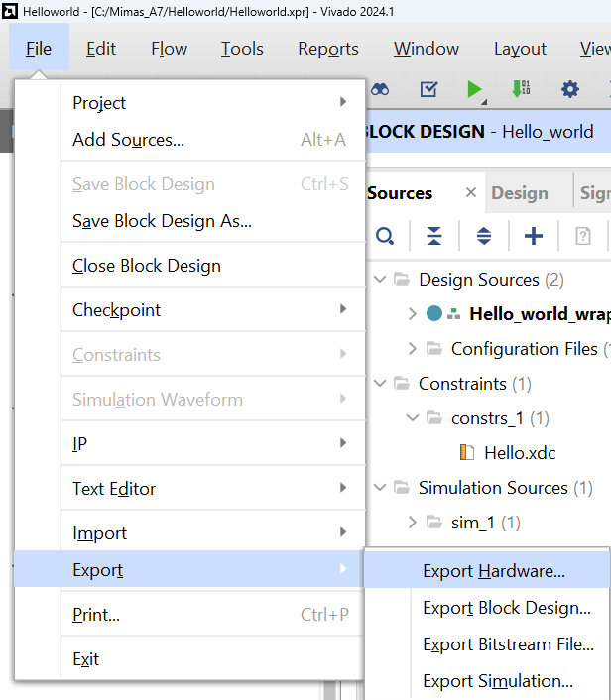
Task: Click the checkbox validate icon in toolbar
Action: tap(428, 89)
